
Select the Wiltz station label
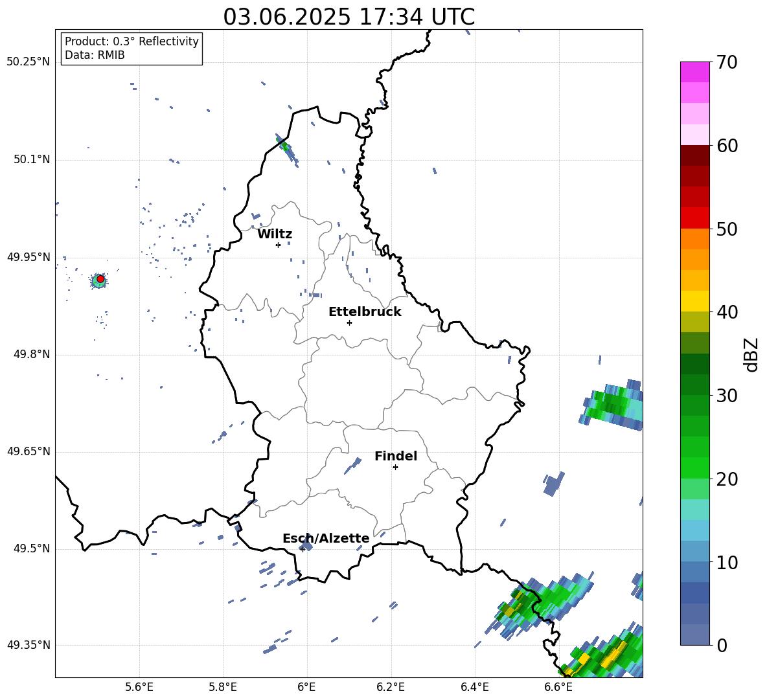pyautogui.click(x=275, y=234)
